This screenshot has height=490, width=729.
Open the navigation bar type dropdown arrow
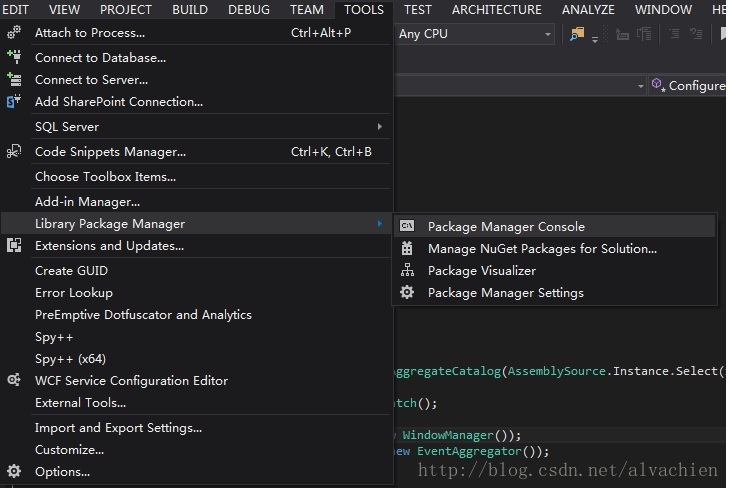click(640, 86)
